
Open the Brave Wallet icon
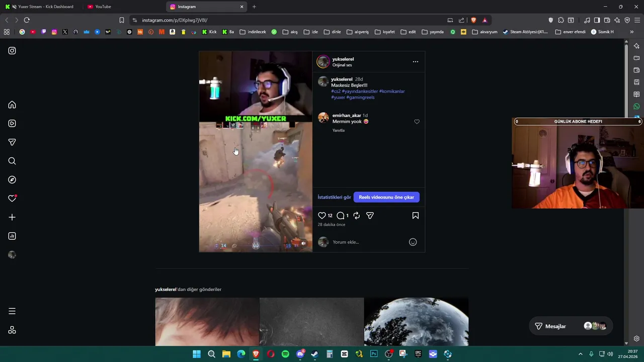(x=607, y=20)
